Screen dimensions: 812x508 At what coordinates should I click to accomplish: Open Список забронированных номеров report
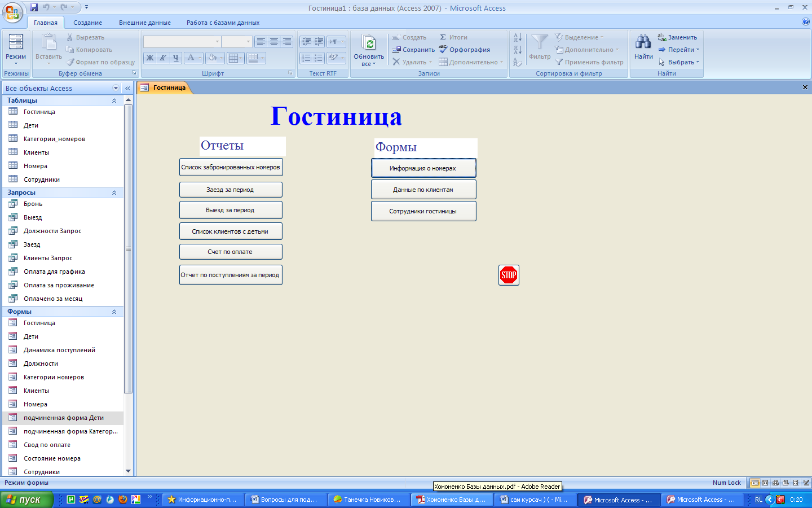pyautogui.click(x=231, y=167)
